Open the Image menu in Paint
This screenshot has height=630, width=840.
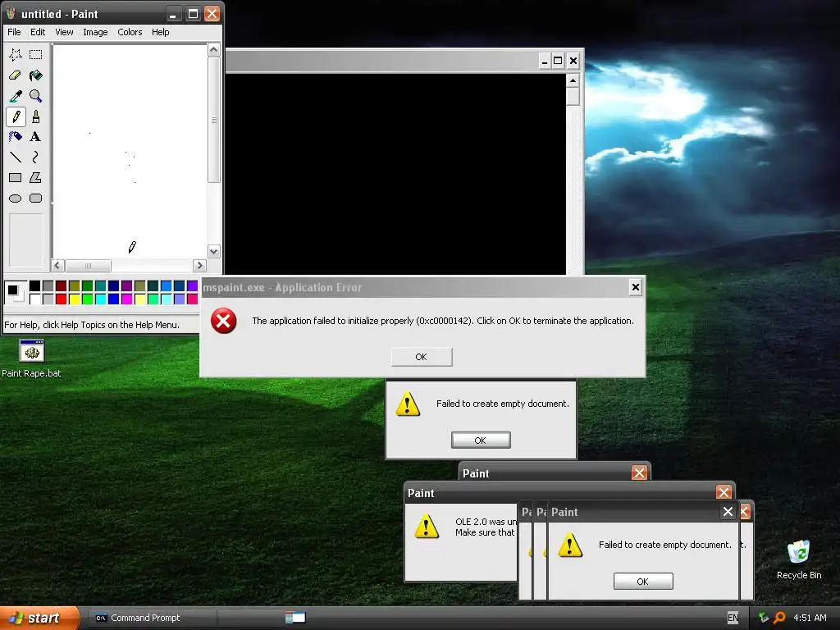click(x=95, y=32)
